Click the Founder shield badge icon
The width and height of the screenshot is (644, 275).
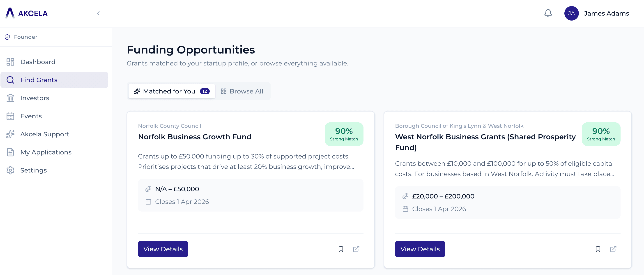coord(7,37)
